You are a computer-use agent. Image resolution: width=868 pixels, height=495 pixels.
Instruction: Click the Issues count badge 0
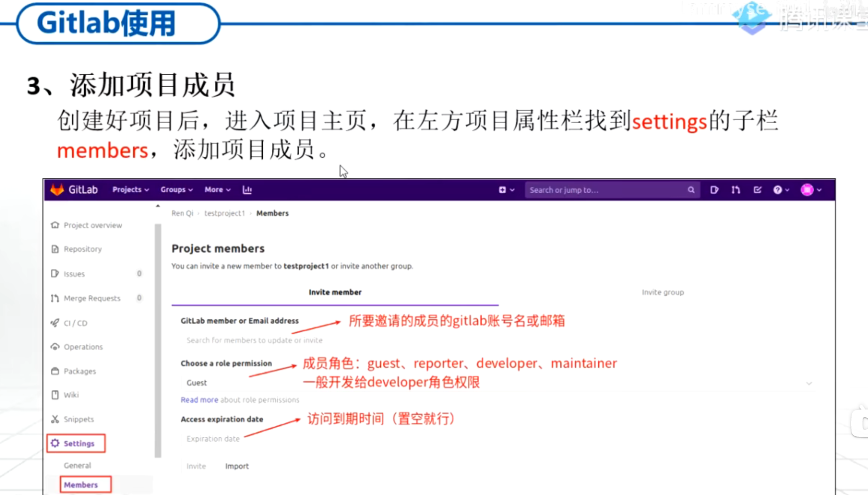[x=139, y=273]
